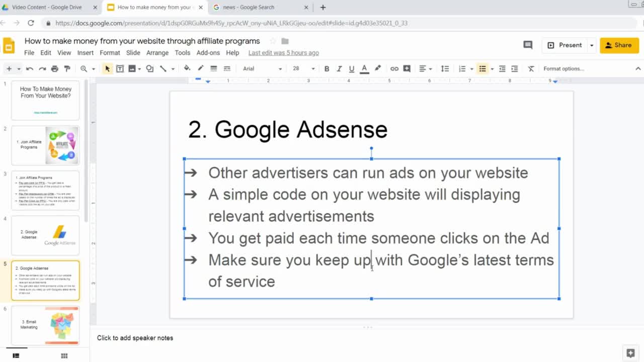Screen dimensions: 644x362
Task: Open the File menu
Action: tap(29, 53)
